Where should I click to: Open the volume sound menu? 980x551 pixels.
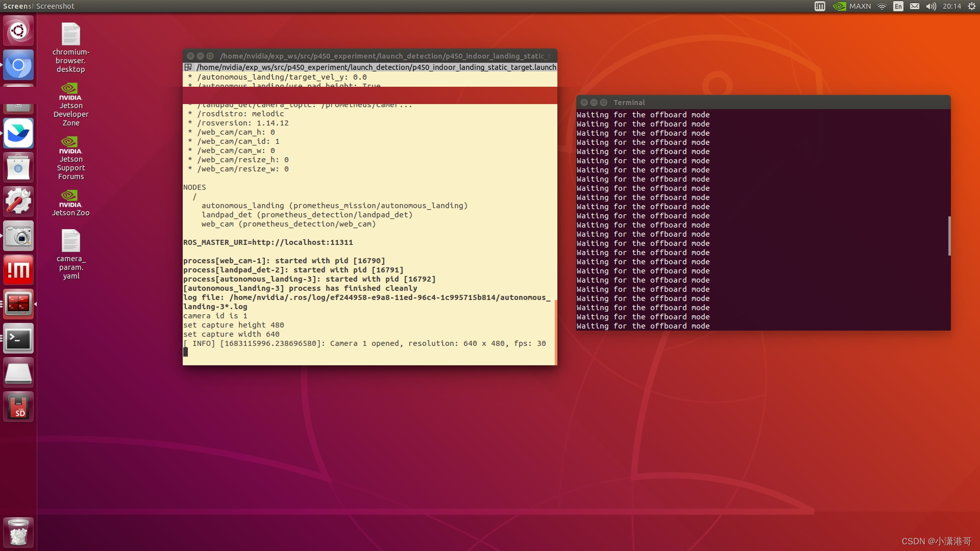click(x=931, y=6)
